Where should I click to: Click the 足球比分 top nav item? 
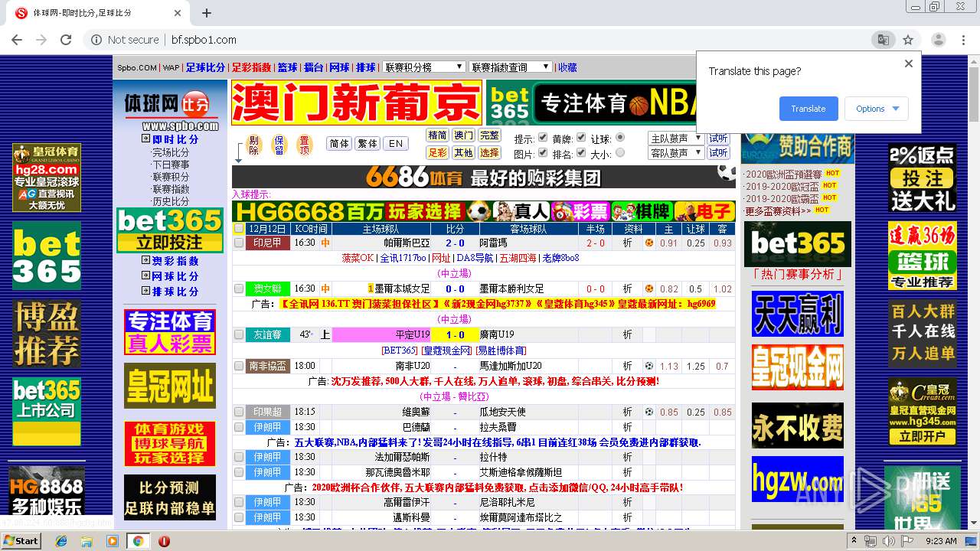(x=205, y=67)
